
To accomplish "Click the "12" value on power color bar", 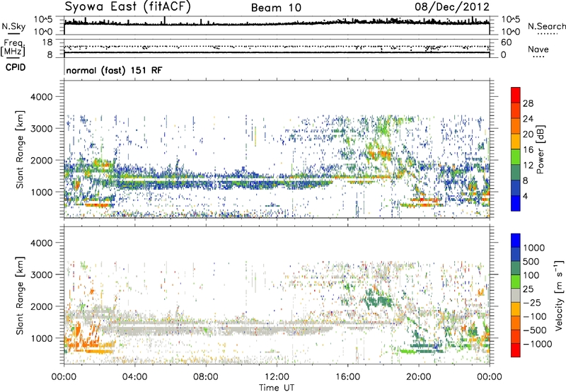I will tap(528, 166).
